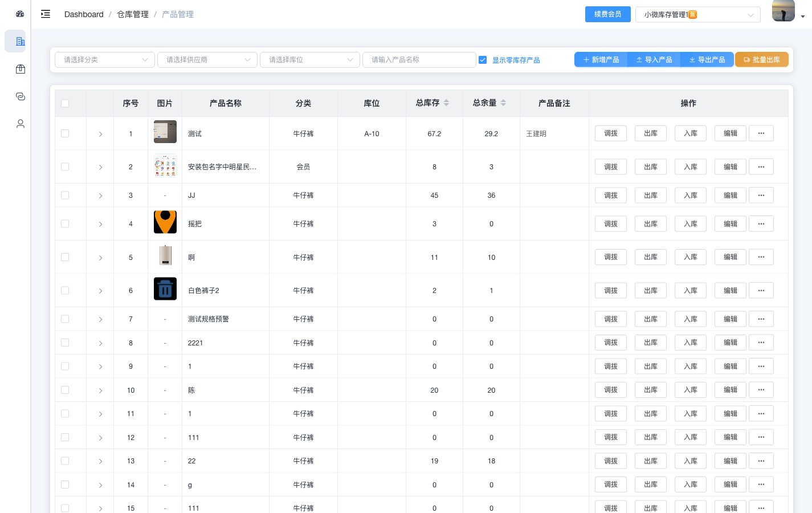Sort the table by 总余量 arrows
812x513 pixels.
503,103
